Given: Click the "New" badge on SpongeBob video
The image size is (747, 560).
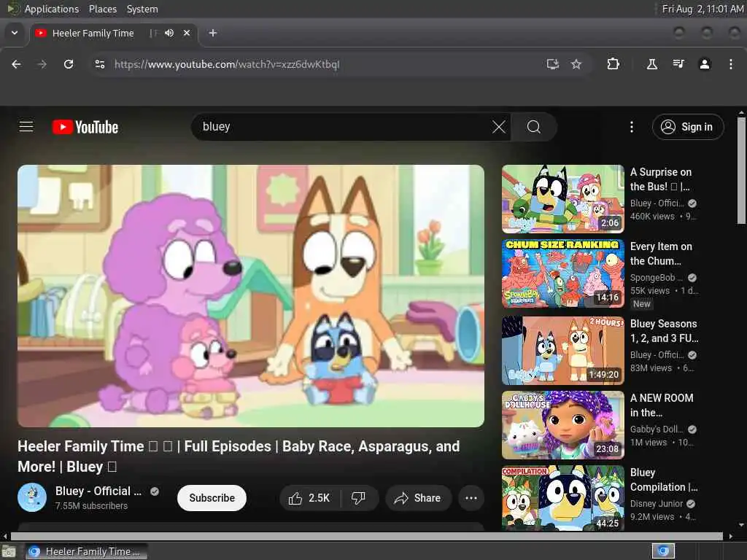Looking at the screenshot, I should 642,304.
